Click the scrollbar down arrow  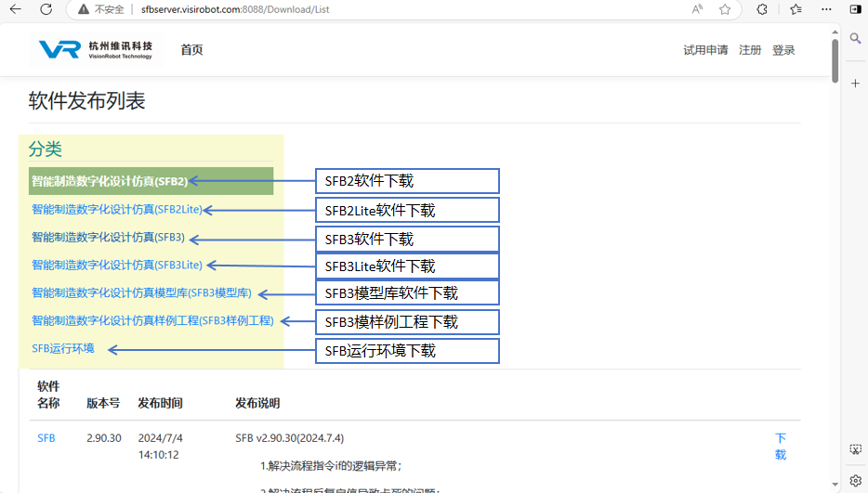click(835, 485)
